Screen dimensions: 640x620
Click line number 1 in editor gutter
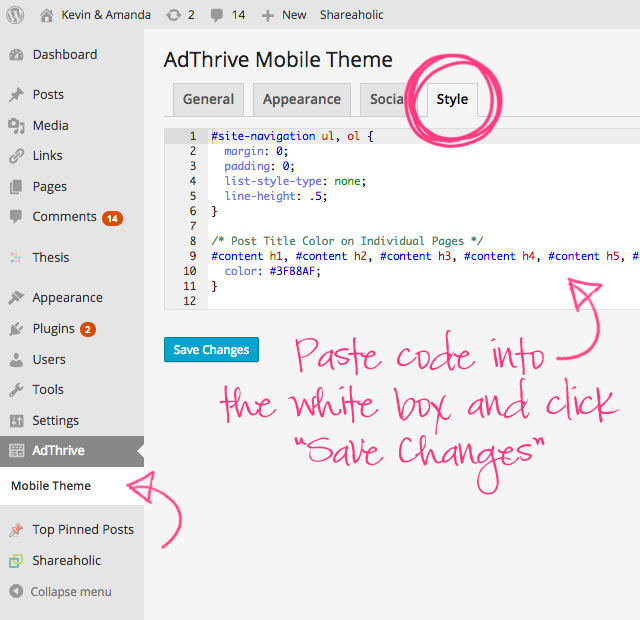tap(193, 136)
